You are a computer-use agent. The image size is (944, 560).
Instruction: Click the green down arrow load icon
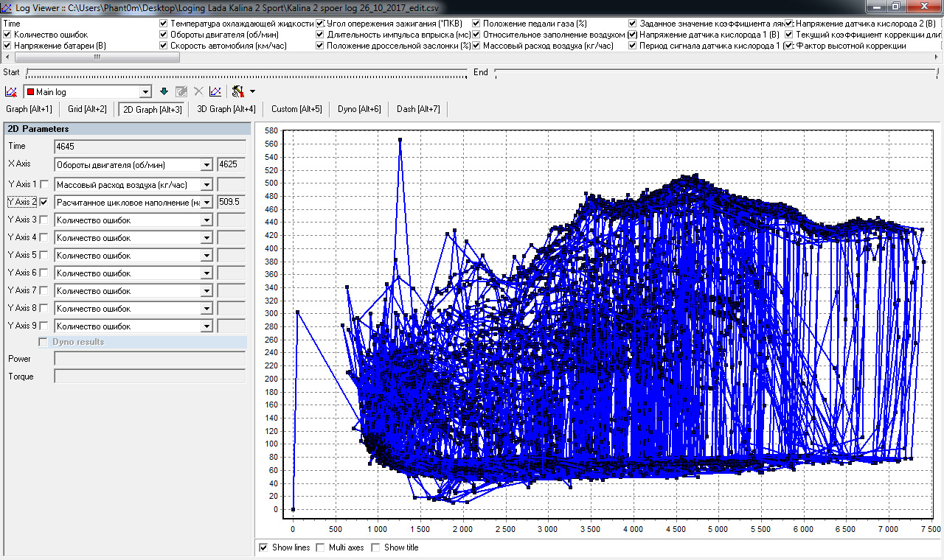coord(164,91)
